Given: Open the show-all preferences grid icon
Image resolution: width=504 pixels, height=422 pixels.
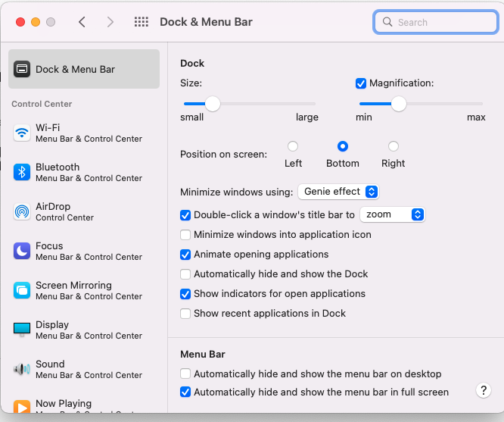Looking at the screenshot, I should 141,22.
